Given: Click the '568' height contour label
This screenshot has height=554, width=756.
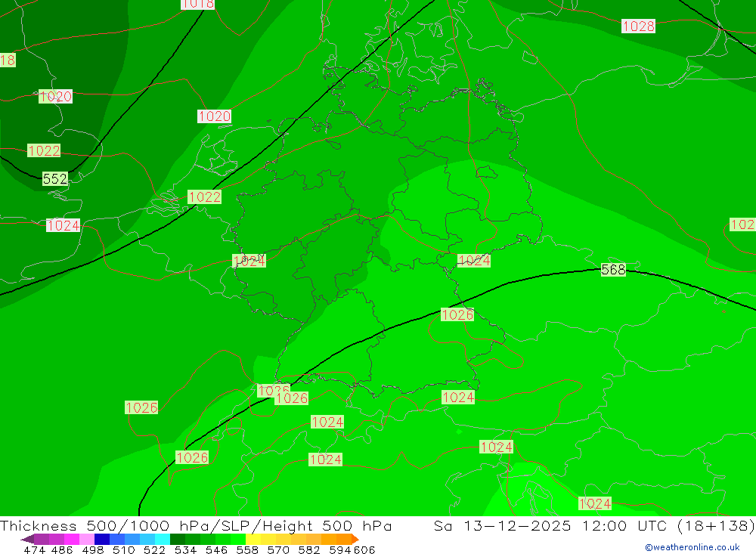Looking at the screenshot, I should pos(613,270).
